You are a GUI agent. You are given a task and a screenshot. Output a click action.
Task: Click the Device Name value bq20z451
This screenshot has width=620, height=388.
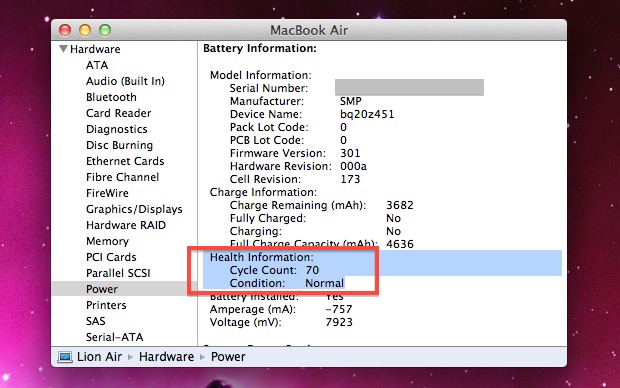(x=367, y=114)
